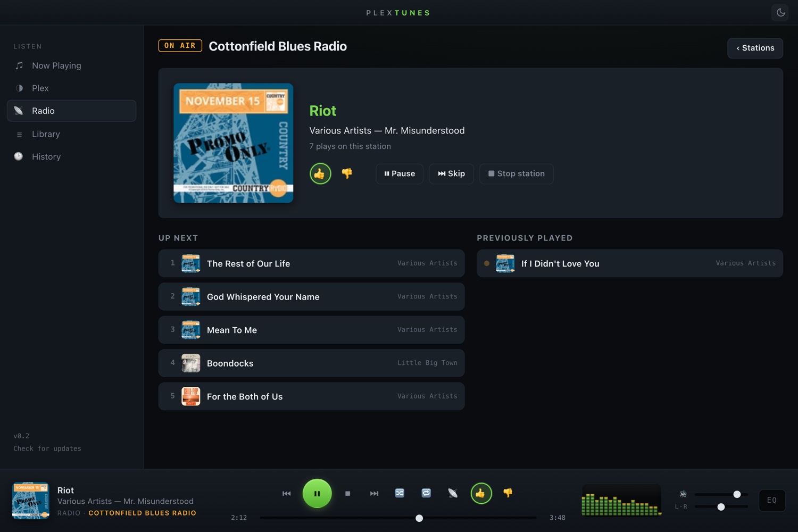Click the now-playing cover in the bottom bar

coord(30,501)
